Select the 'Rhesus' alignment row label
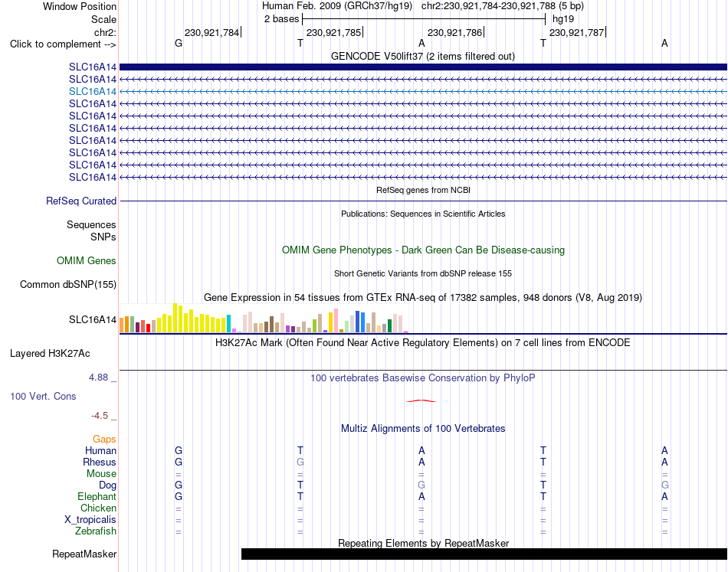The image size is (728, 572). 100,462
